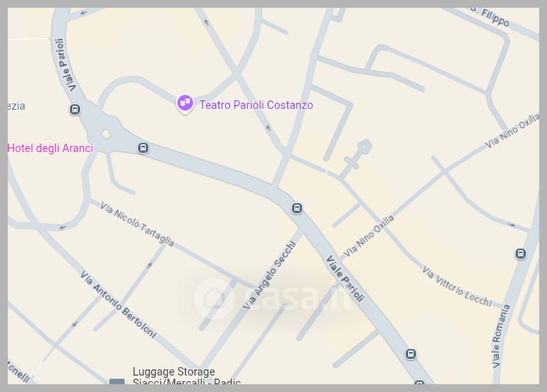Viewport: 547px width, 392px height.
Task: Select the Via Nicolò Tartaglia street label
Action: pyautogui.click(x=137, y=225)
